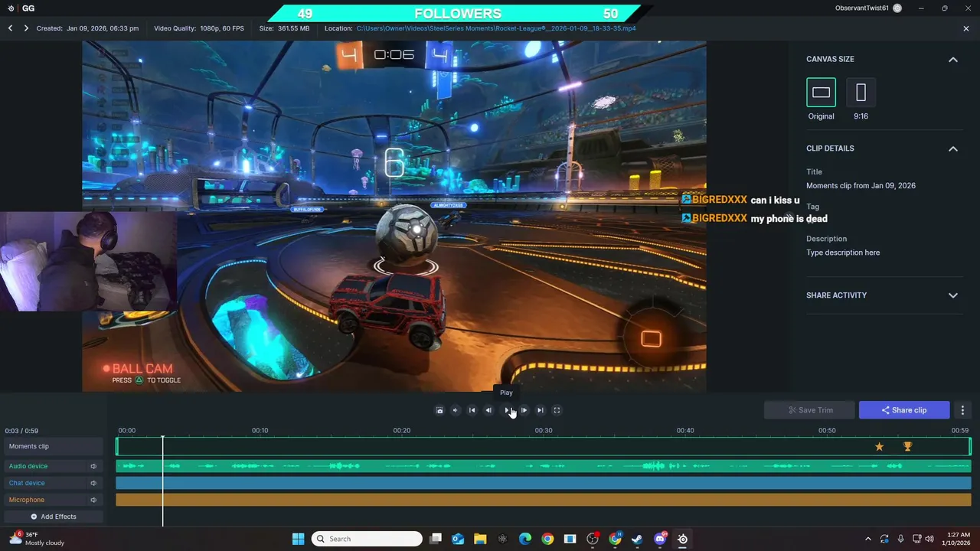
Task: Click the ObservantTwist61 profile avatar
Action: pos(897,8)
